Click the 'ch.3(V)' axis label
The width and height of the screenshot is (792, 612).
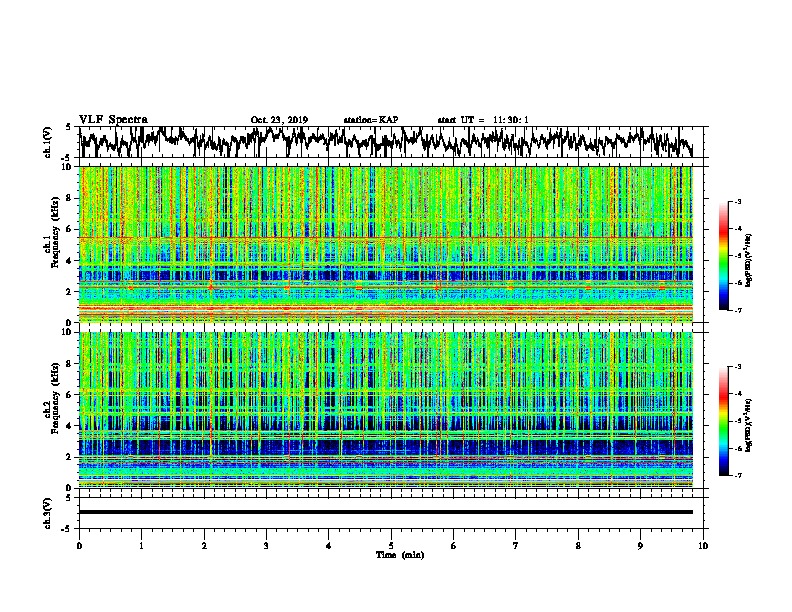pyautogui.click(x=47, y=513)
